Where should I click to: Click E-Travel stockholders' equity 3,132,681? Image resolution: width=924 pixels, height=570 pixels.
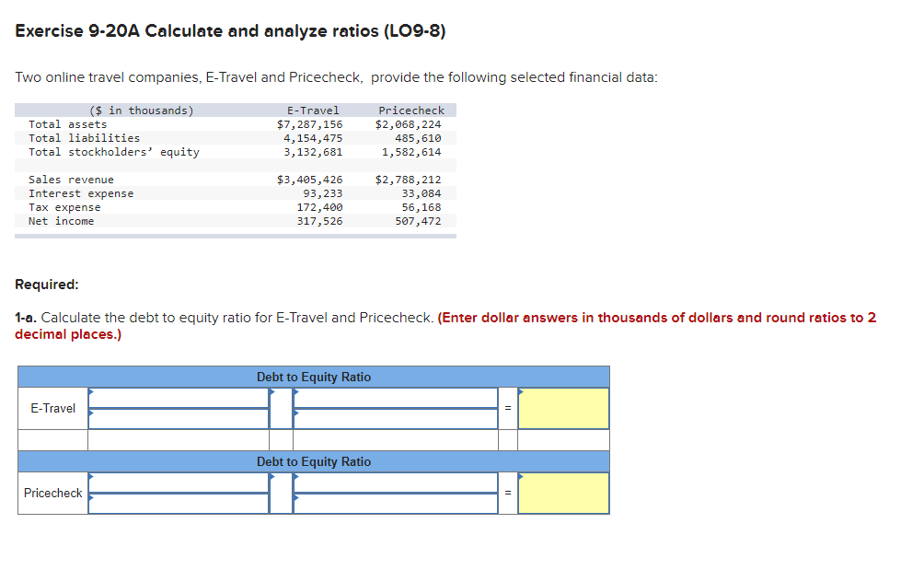click(x=313, y=152)
